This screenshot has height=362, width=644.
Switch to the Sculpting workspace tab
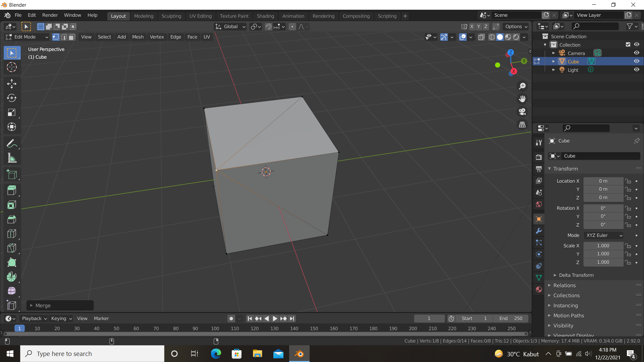pyautogui.click(x=171, y=16)
